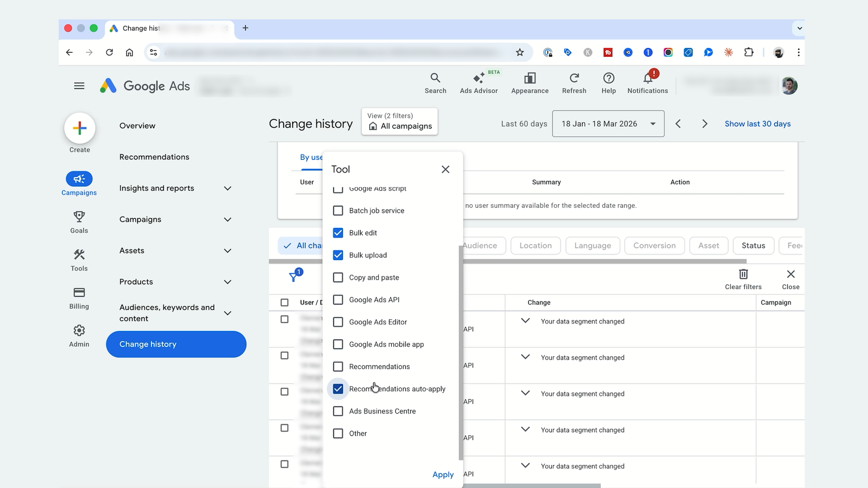The image size is (868, 488).
Task: Click the Tool list vertical scrollbar
Action: [461, 353]
